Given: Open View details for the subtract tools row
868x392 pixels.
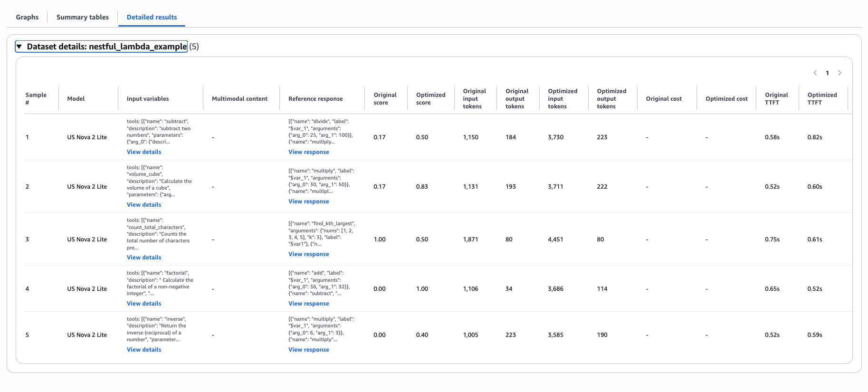Looking at the screenshot, I should [x=144, y=152].
